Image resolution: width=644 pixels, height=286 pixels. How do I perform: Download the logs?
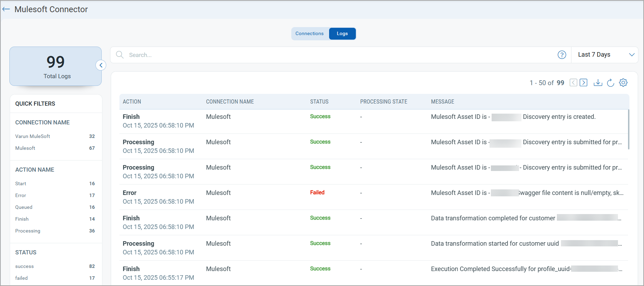click(598, 83)
